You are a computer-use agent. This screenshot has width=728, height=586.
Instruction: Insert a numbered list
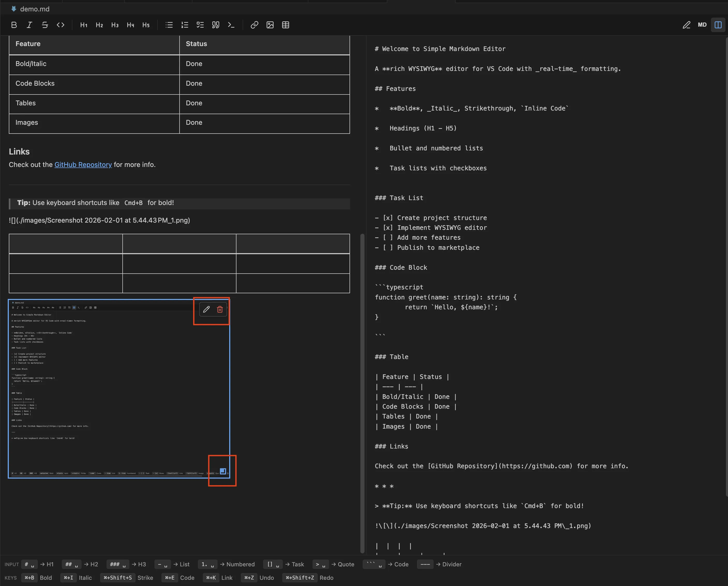point(184,25)
